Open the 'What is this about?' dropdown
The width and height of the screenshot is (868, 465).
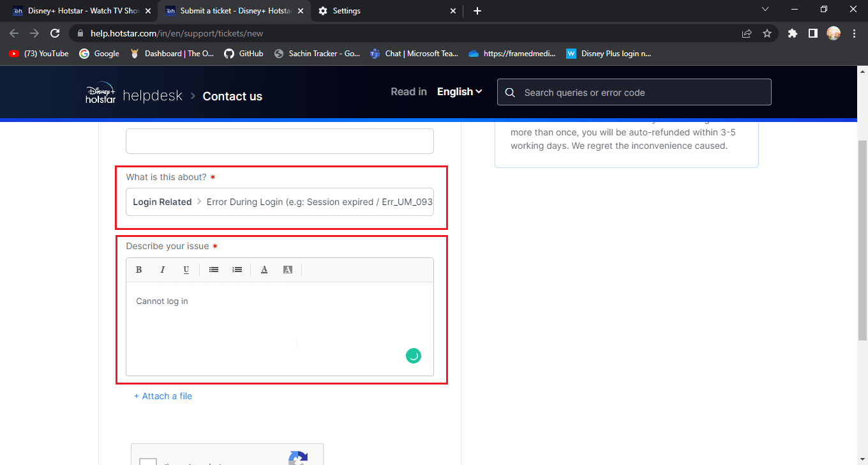[x=280, y=202]
